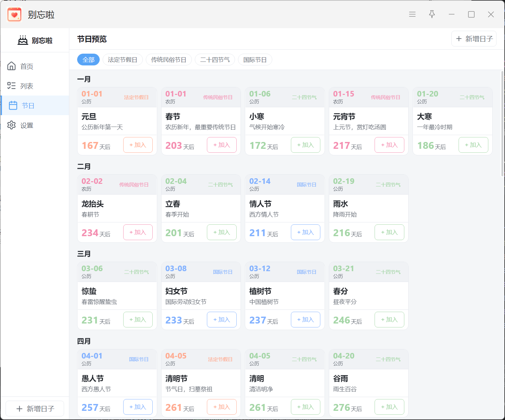Click the heart app icon in title bar
The height and width of the screenshot is (420, 505).
[14, 15]
